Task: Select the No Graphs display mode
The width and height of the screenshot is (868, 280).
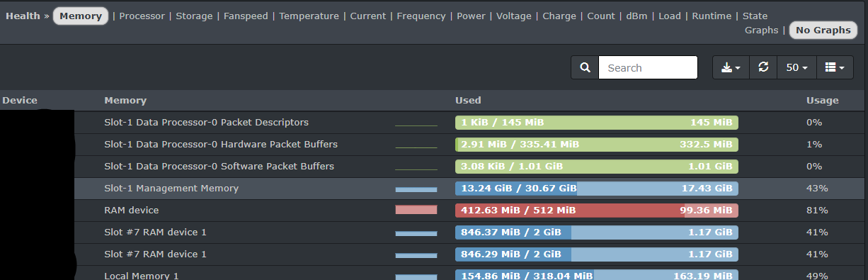Action: pos(823,30)
